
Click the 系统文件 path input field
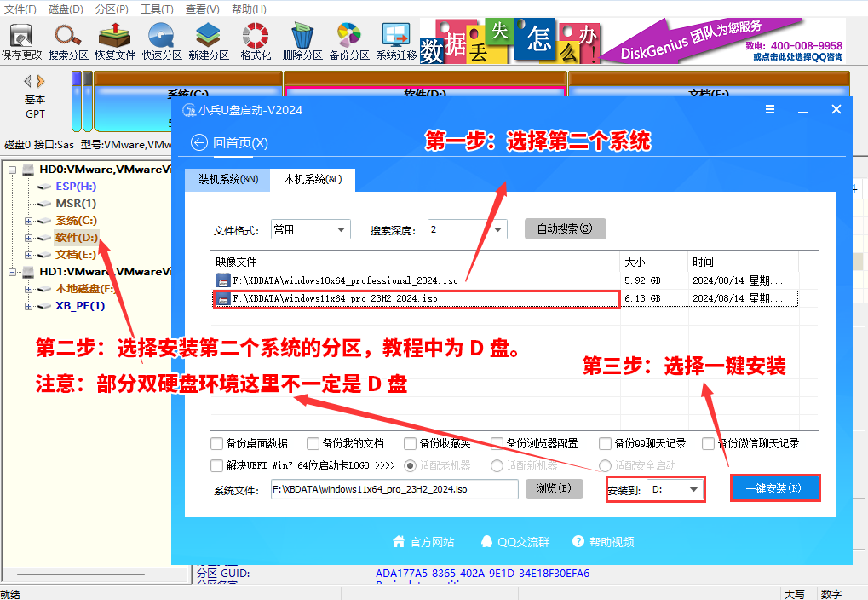pos(394,489)
